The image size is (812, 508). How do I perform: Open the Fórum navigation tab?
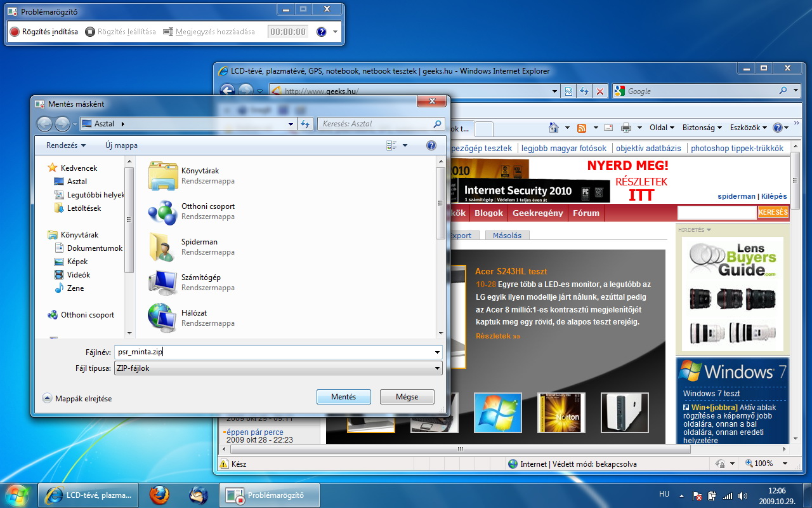tap(586, 213)
